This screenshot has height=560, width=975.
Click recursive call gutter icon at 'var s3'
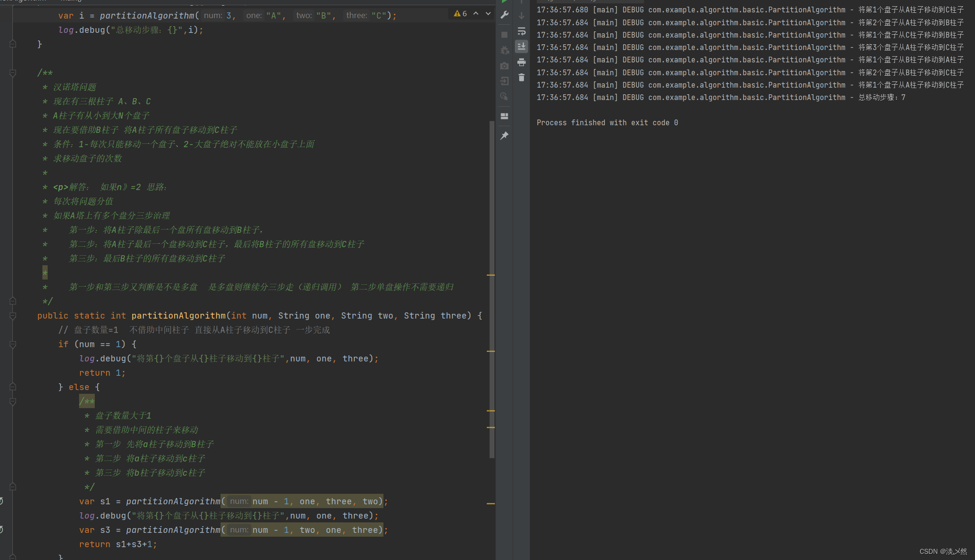1,530
